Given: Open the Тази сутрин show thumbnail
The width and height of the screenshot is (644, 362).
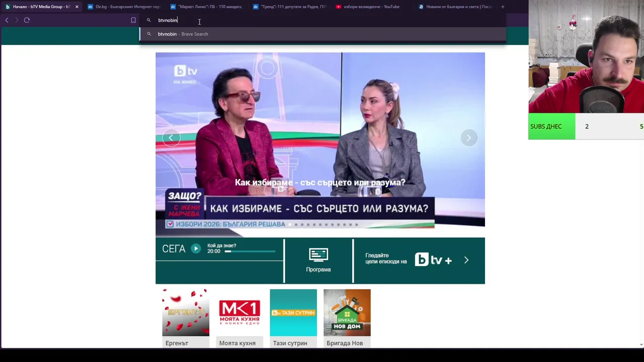Looking at the screenshot, I should (x=293, y=312).
